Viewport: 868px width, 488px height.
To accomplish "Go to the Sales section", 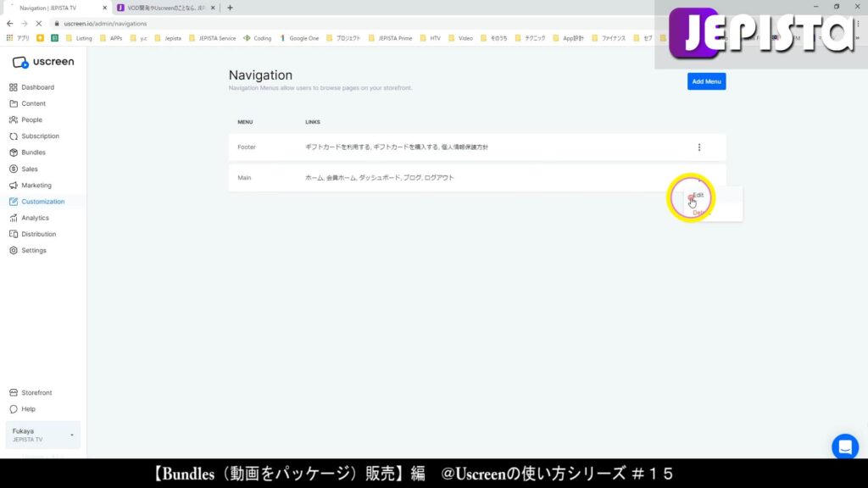I will [30, 169].
